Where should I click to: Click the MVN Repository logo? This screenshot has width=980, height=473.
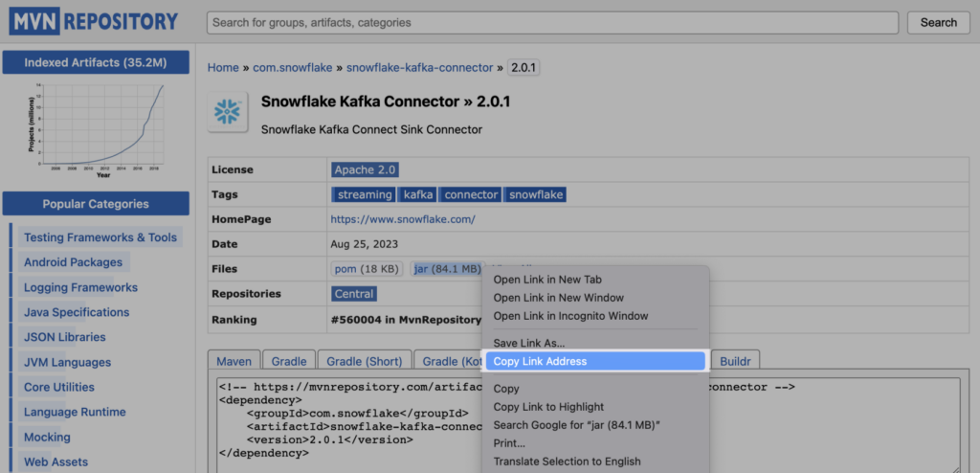(x=94, y=22)
